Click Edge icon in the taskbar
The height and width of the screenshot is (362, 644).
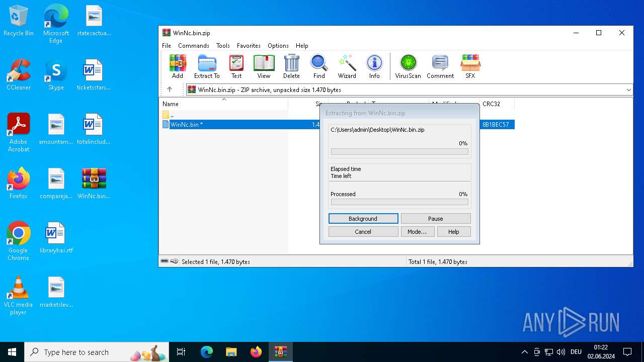coord(207,352)
